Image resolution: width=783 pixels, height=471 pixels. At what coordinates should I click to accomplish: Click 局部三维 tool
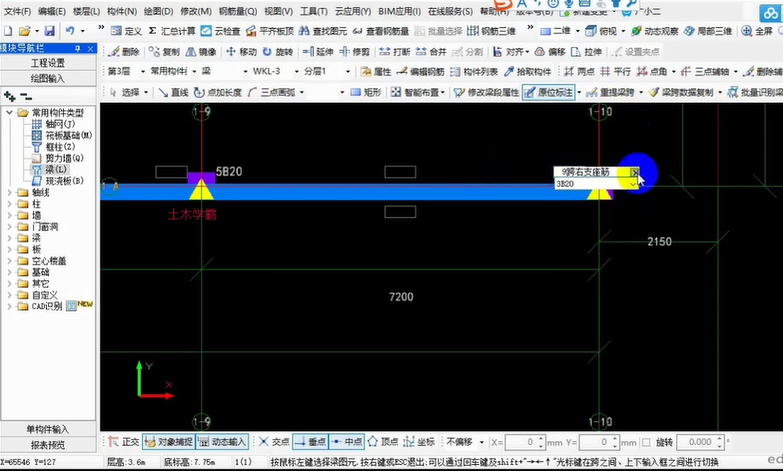(x=708, y=31)
